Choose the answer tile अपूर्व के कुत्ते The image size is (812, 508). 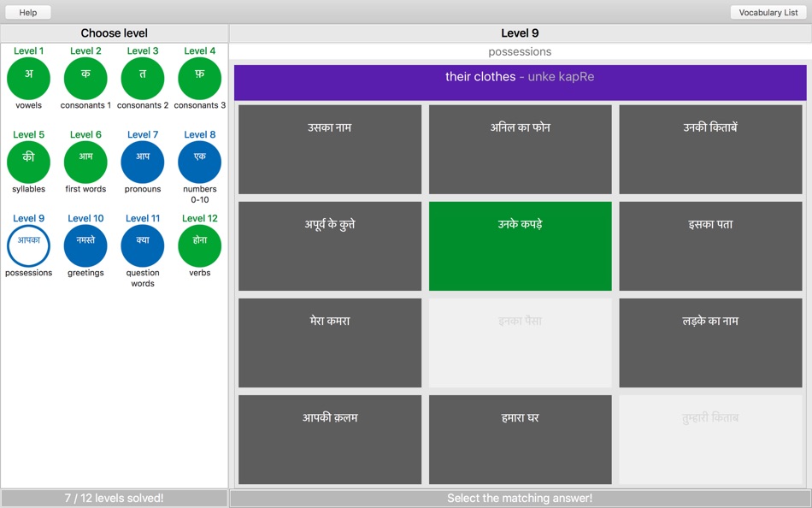(330, 246)
